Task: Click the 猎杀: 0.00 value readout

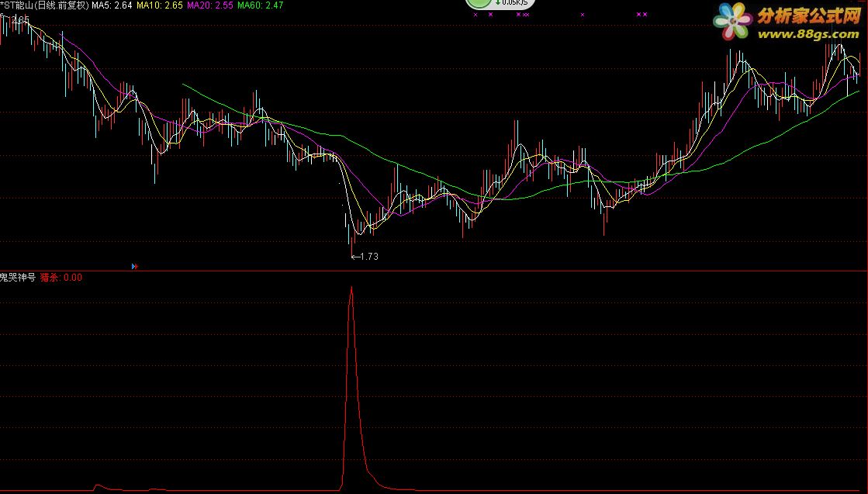Action: pos(61,277)
